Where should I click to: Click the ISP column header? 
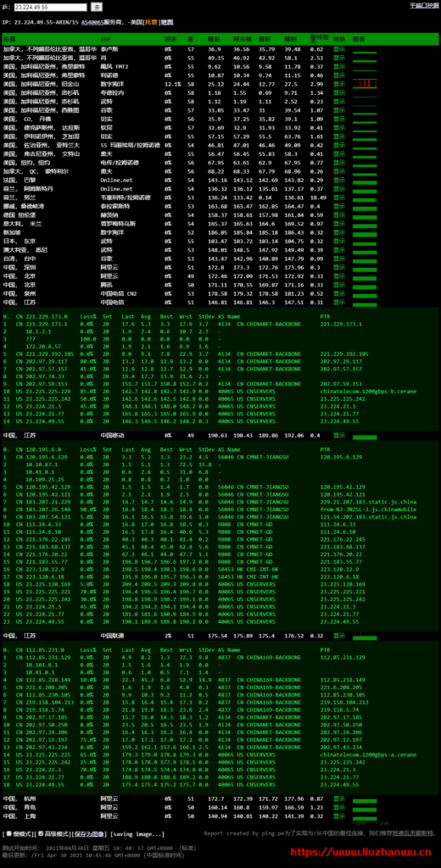[105, 39]
